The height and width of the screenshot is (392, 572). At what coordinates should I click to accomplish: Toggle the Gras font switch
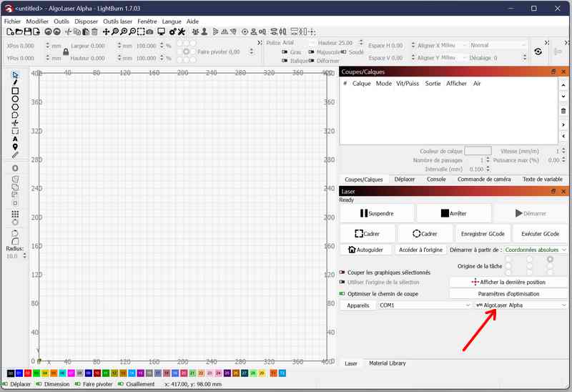coord(285,52)
